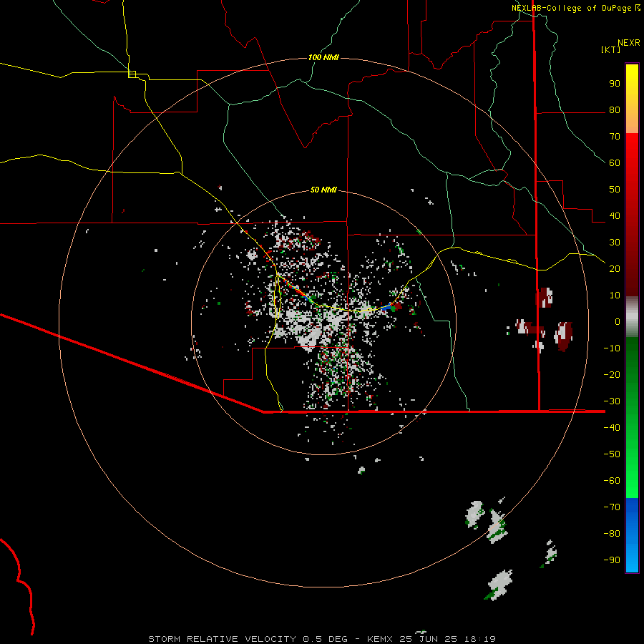Click the 0 value on velocity scale
Image resolution: width=644 pixels, height=644 pixels.
[618, 321]
